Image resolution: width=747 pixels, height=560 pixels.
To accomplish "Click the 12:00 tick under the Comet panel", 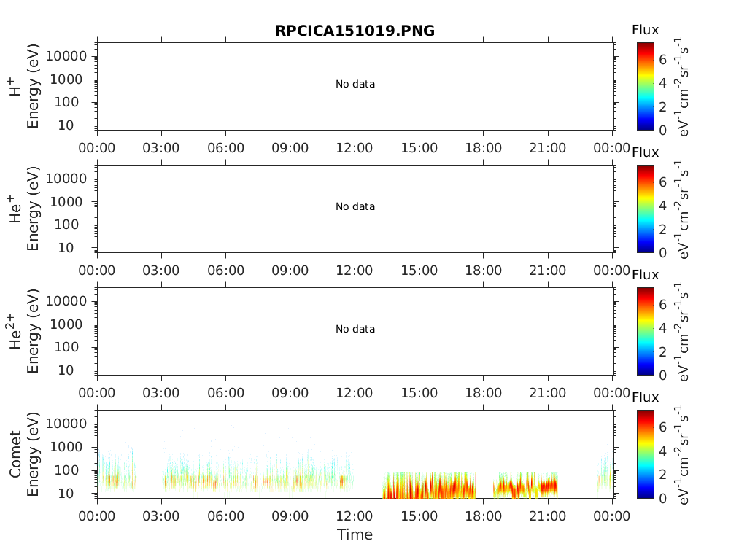I will coord(355,516).
